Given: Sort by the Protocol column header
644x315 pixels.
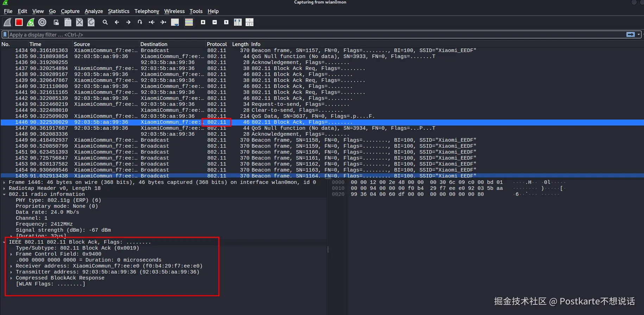Looking at the screenshot, I should 218,44.
